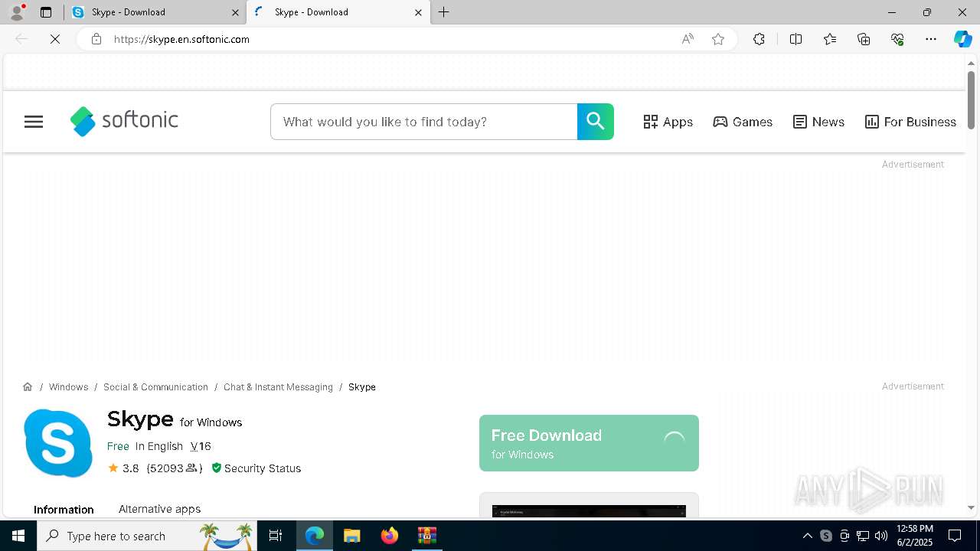
Task: Click the 3.8 star rating
Action: point(123,468)
